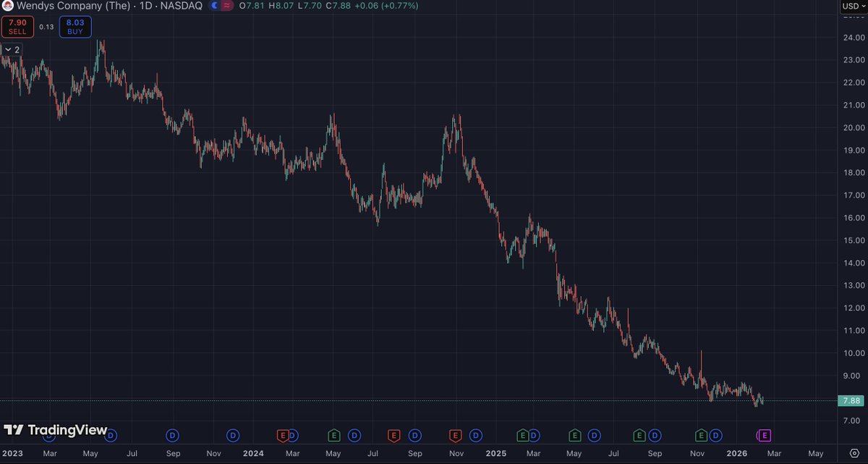Click the 2025 label on time axis
This screenshot has height=464, width=868.
pyautogui.click(x=495, y=453)
